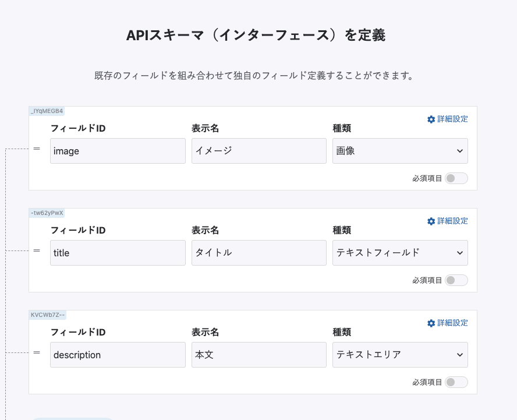Open 詳細設定 link for the description field
Screen dimensions: 517x420
452,323
